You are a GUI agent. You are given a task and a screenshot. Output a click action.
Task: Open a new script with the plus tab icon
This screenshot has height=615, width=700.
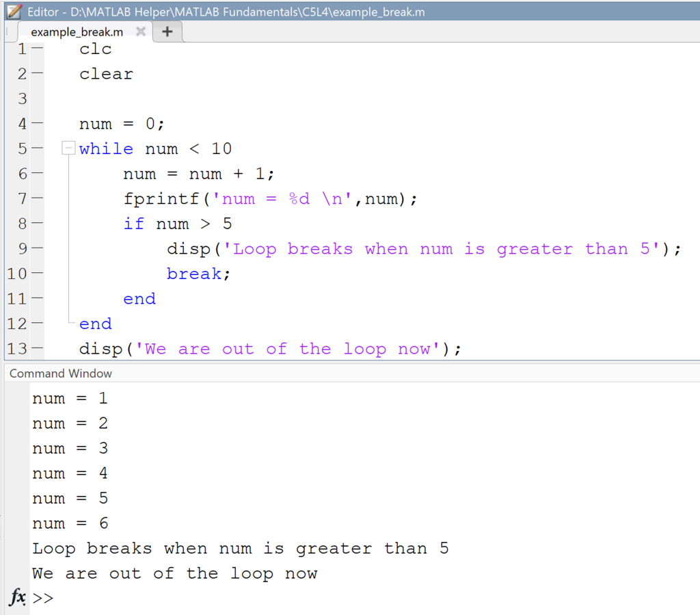(x=167, y=31)
